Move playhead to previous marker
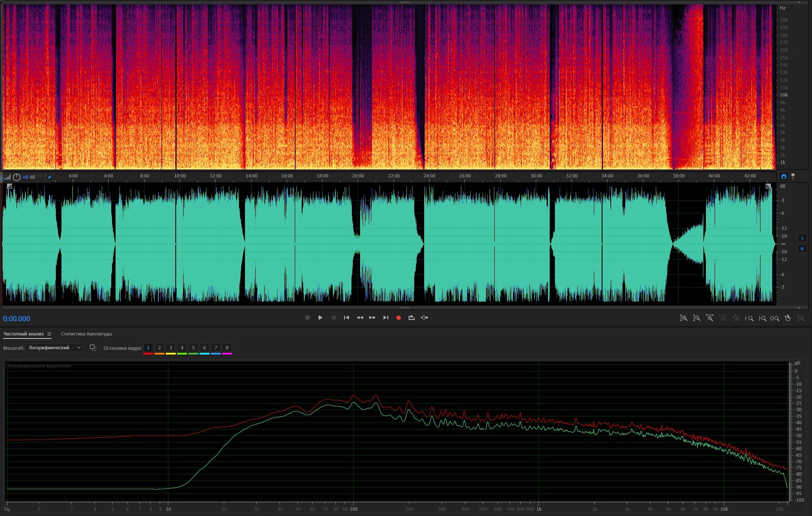This screenshot has height=516, width=812. (x=346, y=318)
